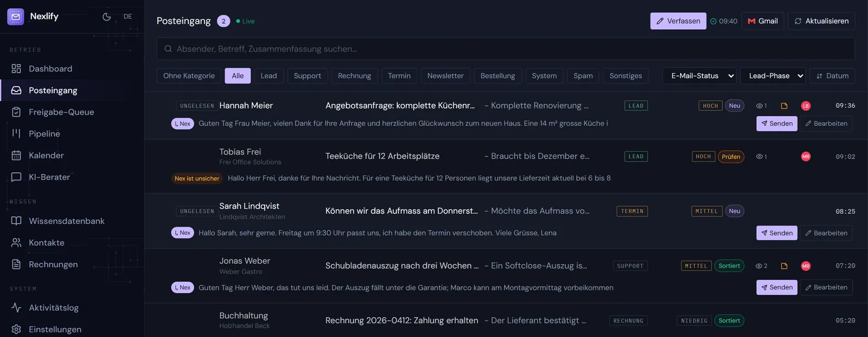Sort emails by Datum

point(832,76)
